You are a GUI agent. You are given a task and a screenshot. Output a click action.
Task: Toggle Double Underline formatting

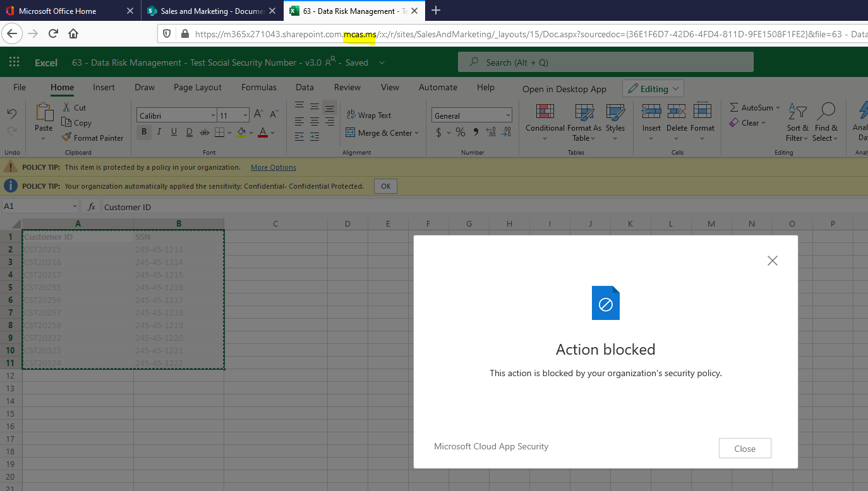[x=189, y=132]
